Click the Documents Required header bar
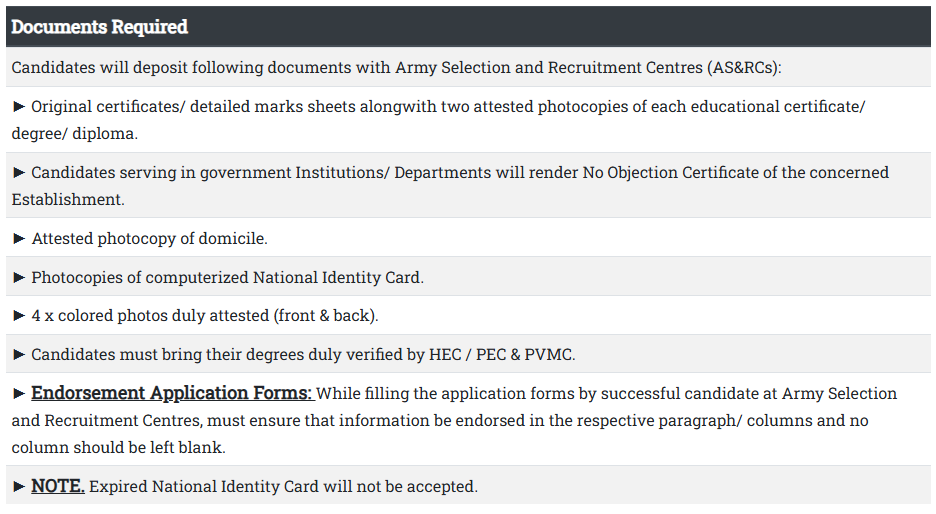This screenshot has height=514, width=936. (x=466, y=27)
